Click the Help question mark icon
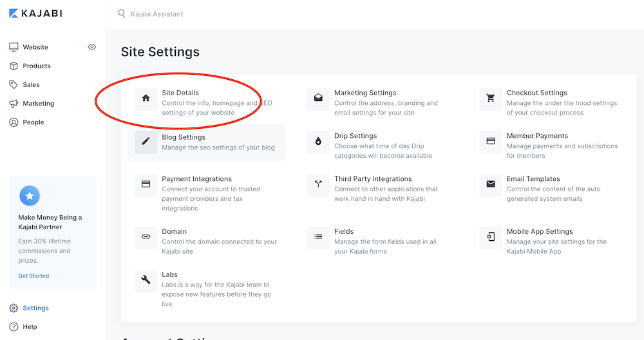Image resolution: width=644 pixels, height=340 pixels. click(14, 327)
